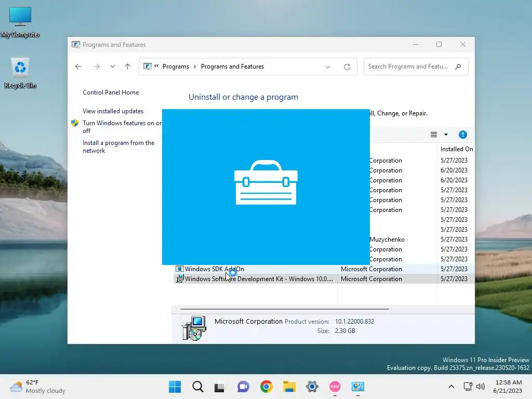Open Turn Windows features on or off
The image size is (532, 399).
tap(122, 127)
